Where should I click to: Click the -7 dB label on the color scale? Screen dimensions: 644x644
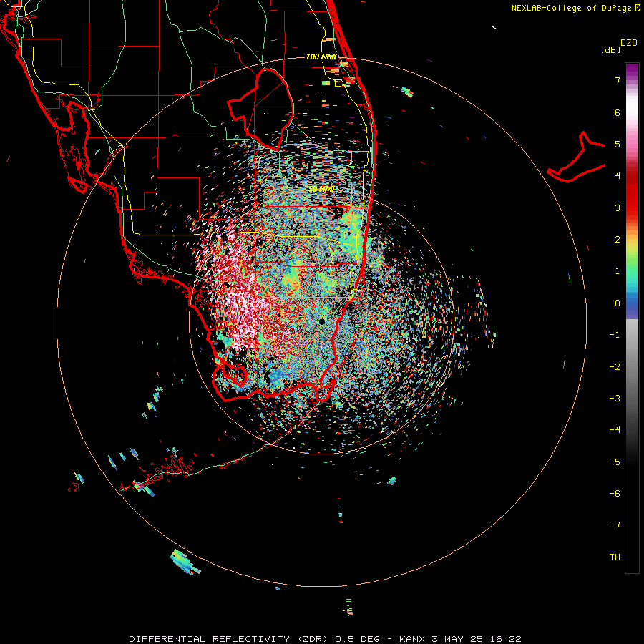pos(615,525)
